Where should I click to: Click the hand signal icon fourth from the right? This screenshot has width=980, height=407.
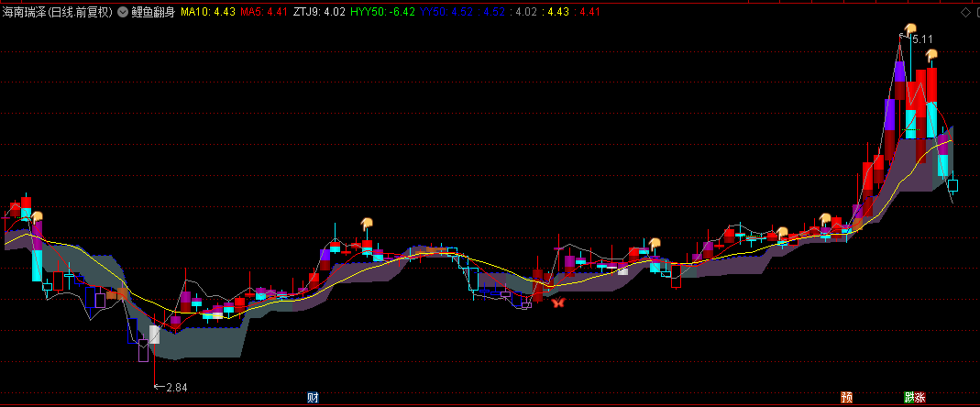pyautogui.click(x=782, y=233)
